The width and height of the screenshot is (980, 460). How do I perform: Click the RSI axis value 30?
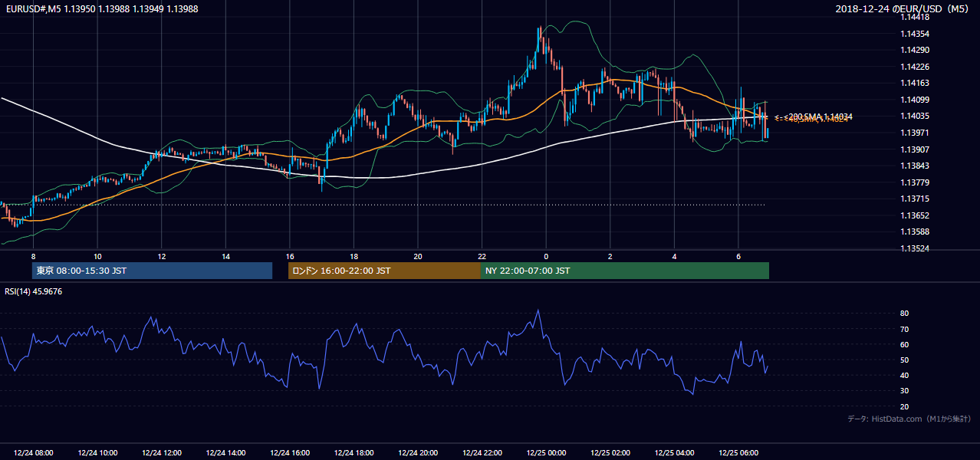click(x=905, y=391)
